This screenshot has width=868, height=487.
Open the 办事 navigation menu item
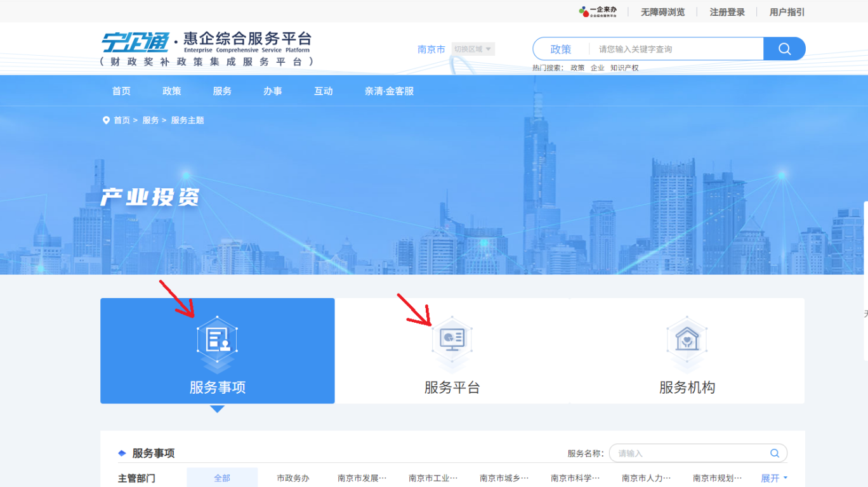273,91
